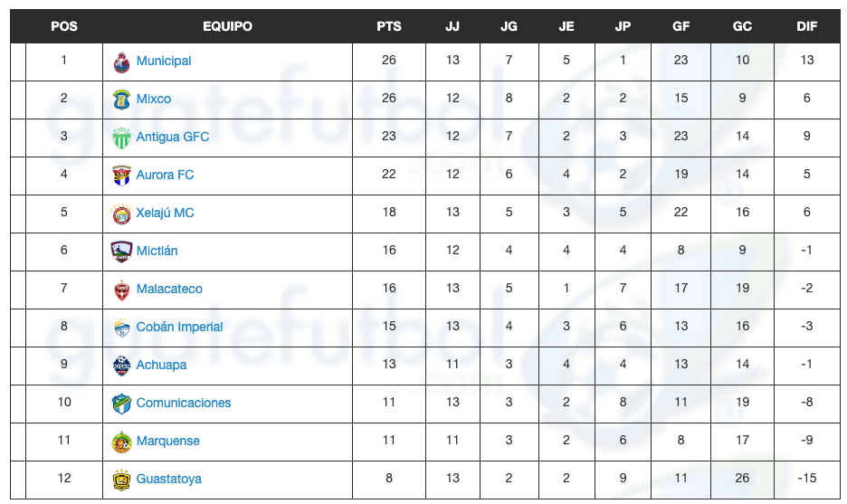Click the Mictlán team crest icon
The width and height of the screenshot is (847, 504).
(121, 252)
